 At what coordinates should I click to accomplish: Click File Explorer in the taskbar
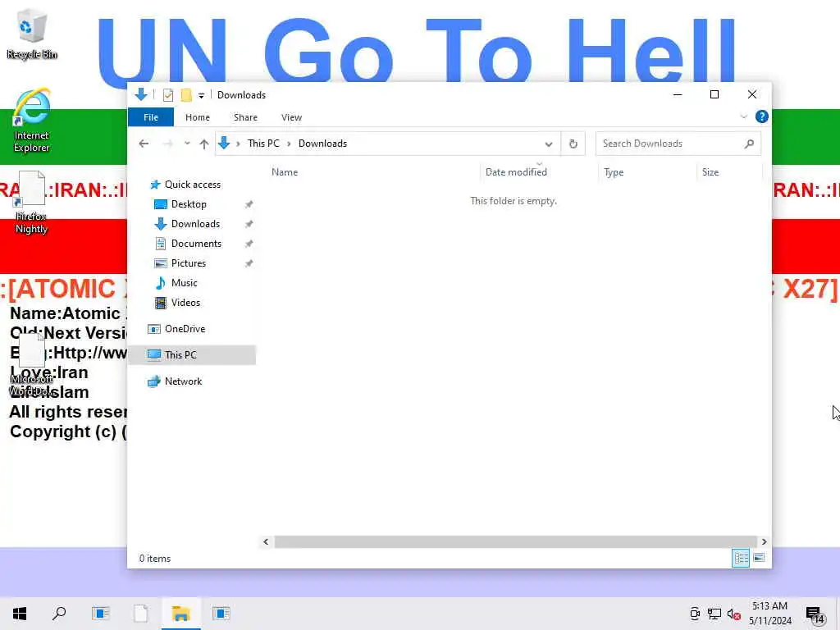pos(181,614)
